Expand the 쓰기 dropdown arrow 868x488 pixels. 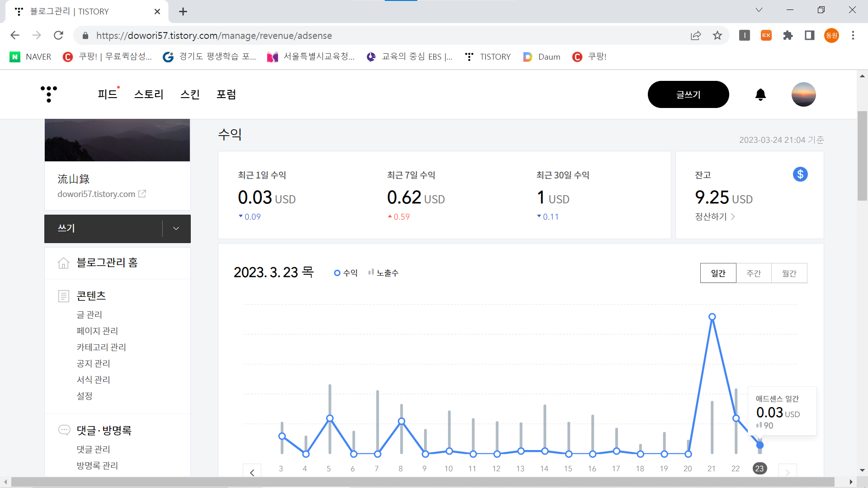click(x=176, y=229)
